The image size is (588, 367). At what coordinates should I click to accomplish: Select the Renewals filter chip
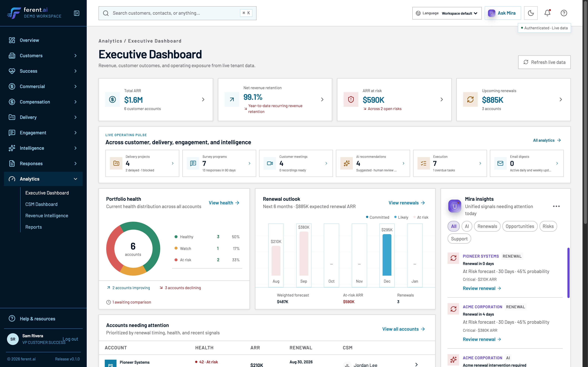click(487, 226)
